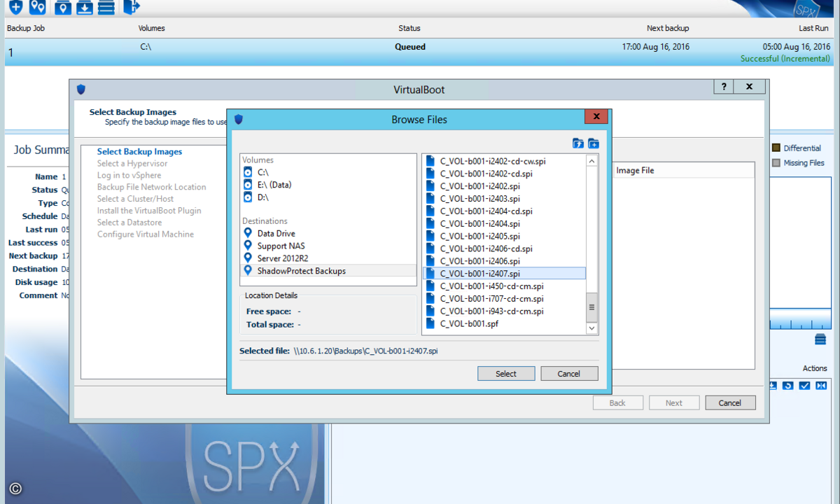Screen dimensions: 840x504
Task: Go to Backup File Network Location step
Action: point(151,188)
